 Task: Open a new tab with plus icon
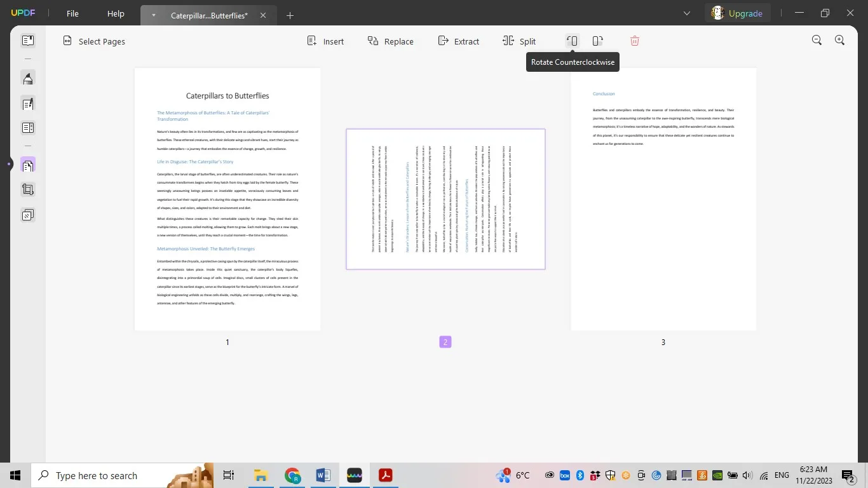290,15
